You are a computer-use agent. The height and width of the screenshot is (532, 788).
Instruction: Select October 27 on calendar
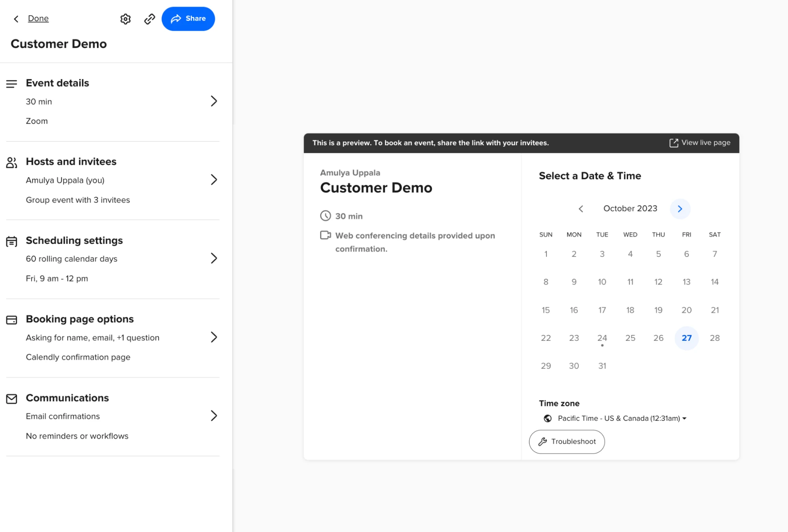click(x=686, y=338)
